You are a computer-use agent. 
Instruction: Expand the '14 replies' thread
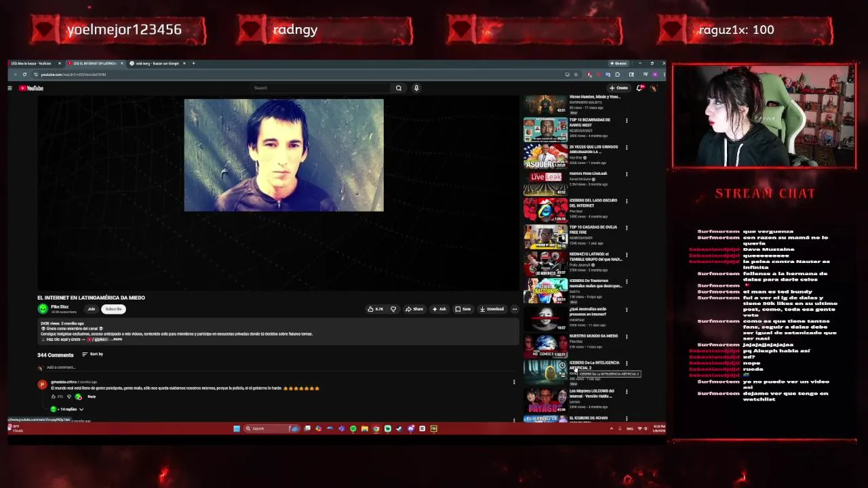[x=68, y=409]
